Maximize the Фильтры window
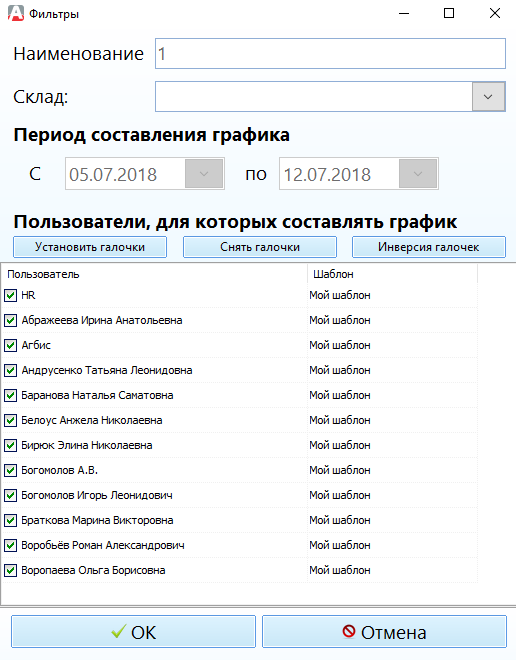Viewport: 516px width, 660px height. coord(449,13)
